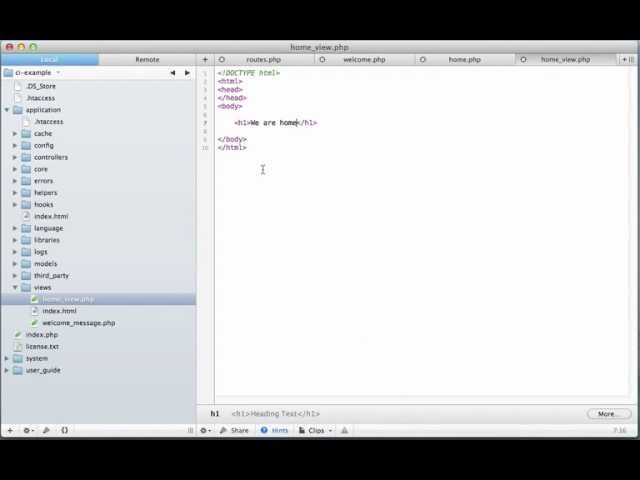This screenshot has height=480, width=640.
Task: Switch to the Local files tab
Action: (49, 60)
